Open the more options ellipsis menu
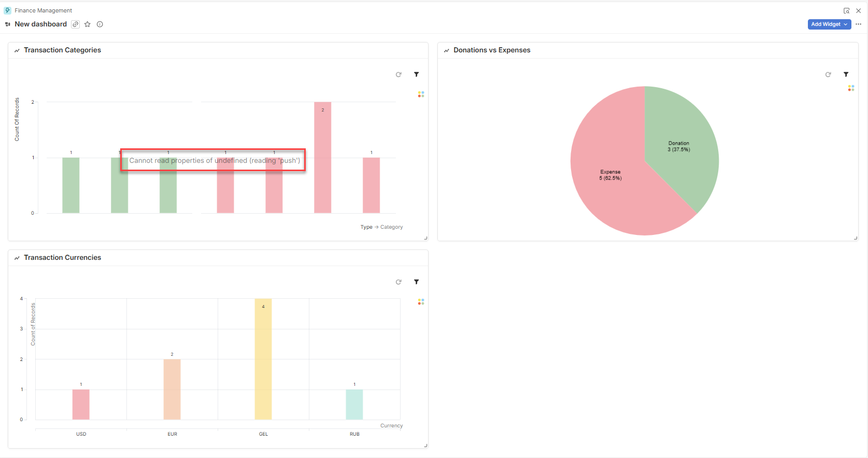The height and width of the screenshot is (458, 868). pyautogui.click(x=859, y=24)
